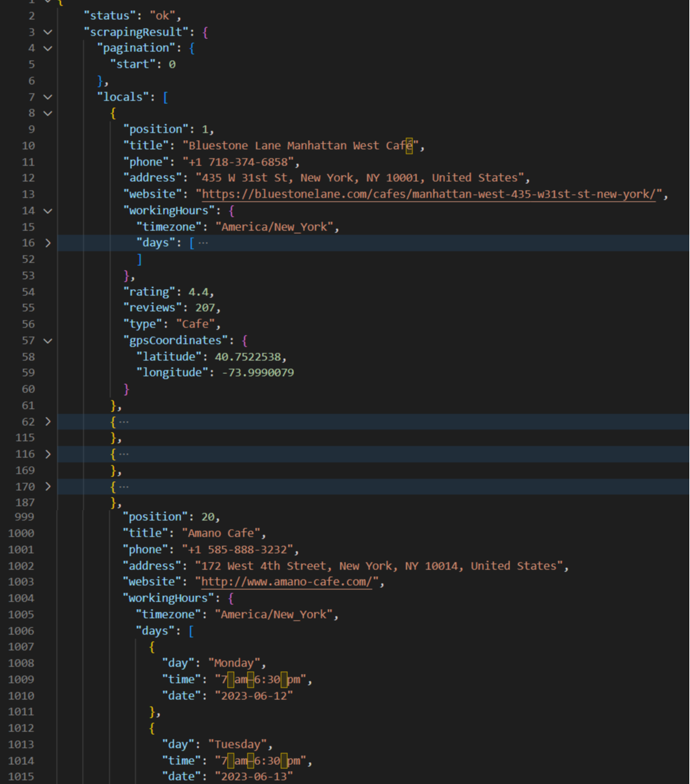The height and width of the screenshot is (784, 690).
Task: Expand the folded "days" array on line 16
Action: click(47, 243)
